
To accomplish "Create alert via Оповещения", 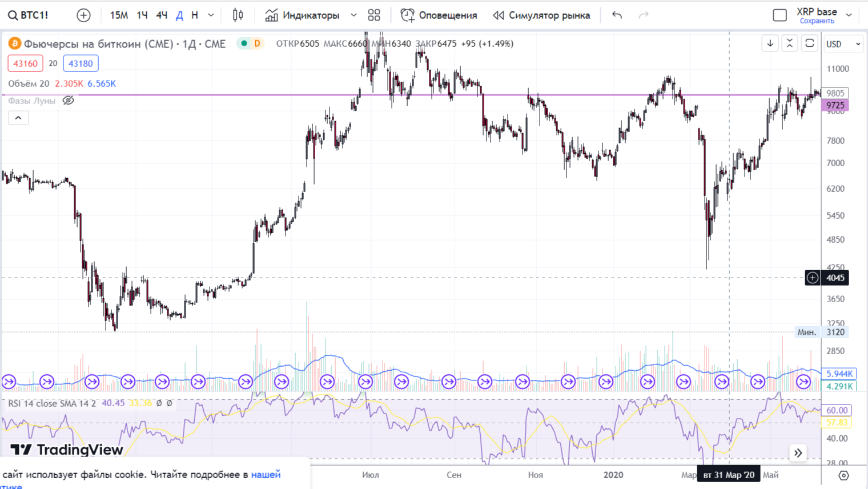I will point(439,15).
